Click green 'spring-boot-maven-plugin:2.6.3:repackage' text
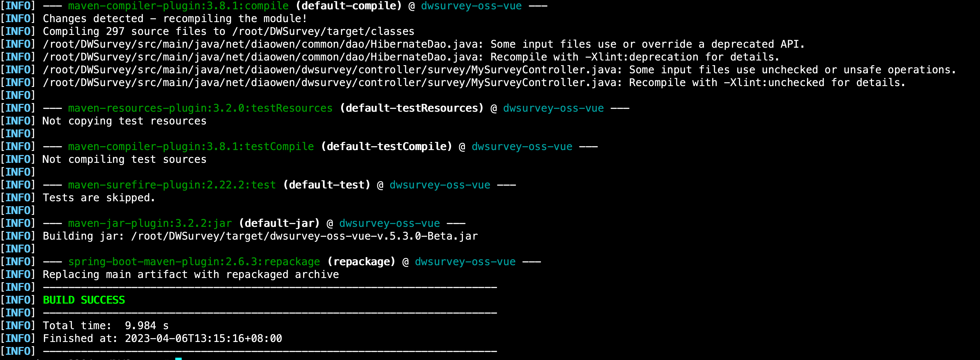This screenshot has width=980, height=360. coord(194,261)
